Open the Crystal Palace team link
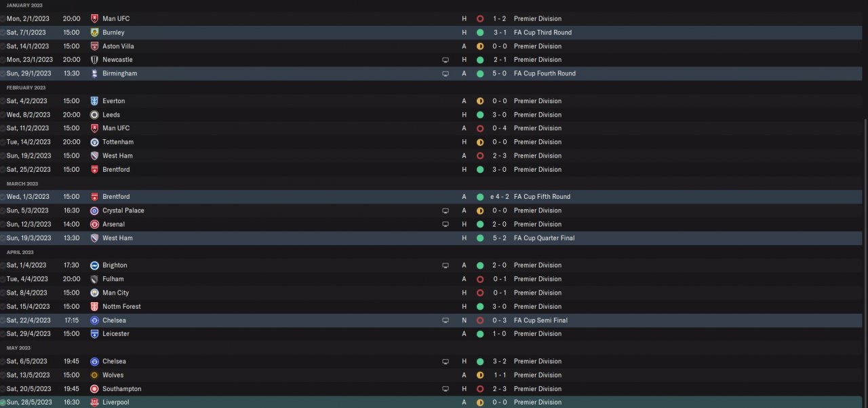The image size is (868, 408). (x=123, y=210)
